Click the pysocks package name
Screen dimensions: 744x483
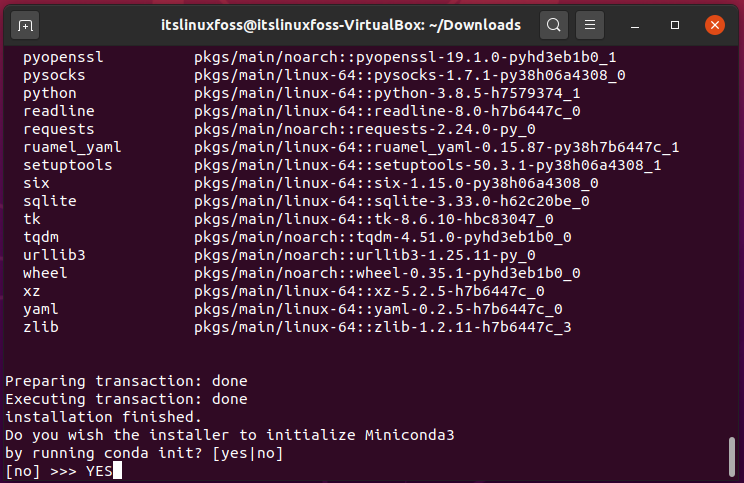pos(54,75)
